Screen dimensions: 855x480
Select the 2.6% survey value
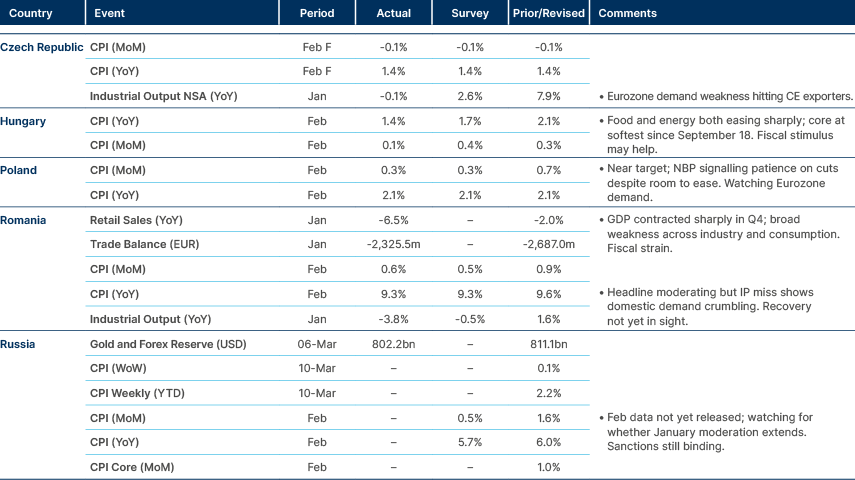[x=469, y=96]
